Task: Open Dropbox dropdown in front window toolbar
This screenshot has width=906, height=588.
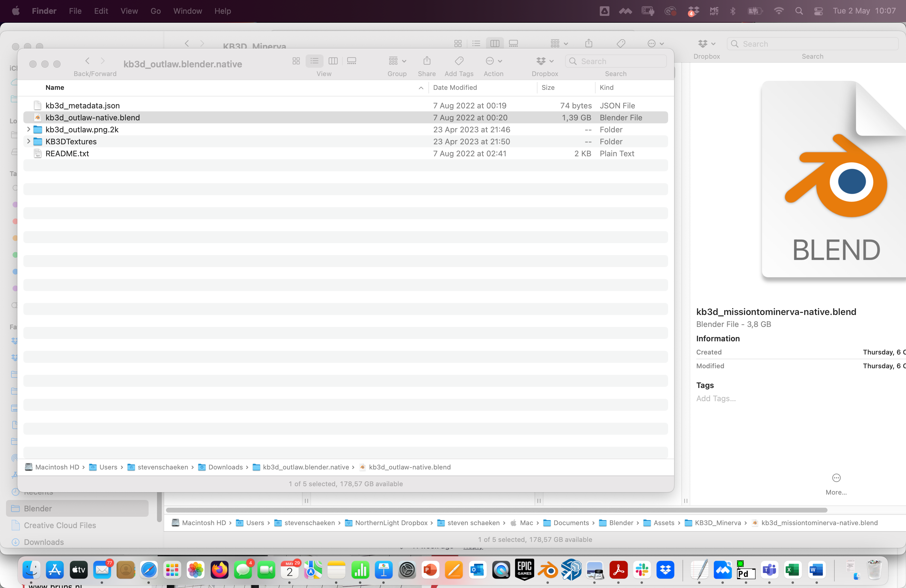Action: [545, 61]
